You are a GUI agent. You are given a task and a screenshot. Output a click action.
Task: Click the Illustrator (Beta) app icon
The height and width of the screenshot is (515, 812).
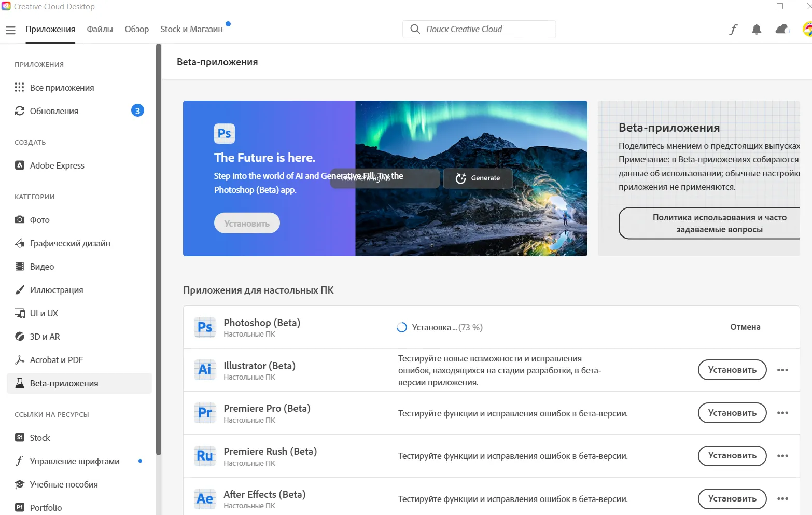[205, 370]
